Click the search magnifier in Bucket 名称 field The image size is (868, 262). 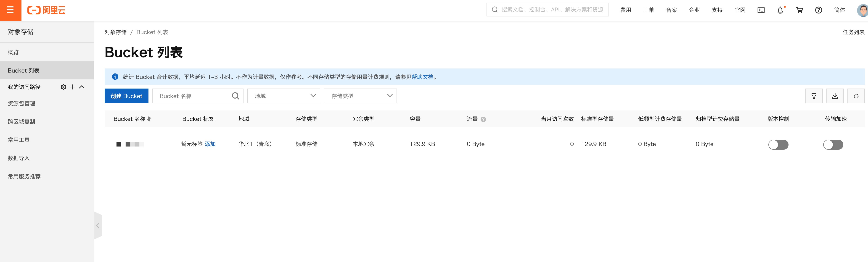235,96
